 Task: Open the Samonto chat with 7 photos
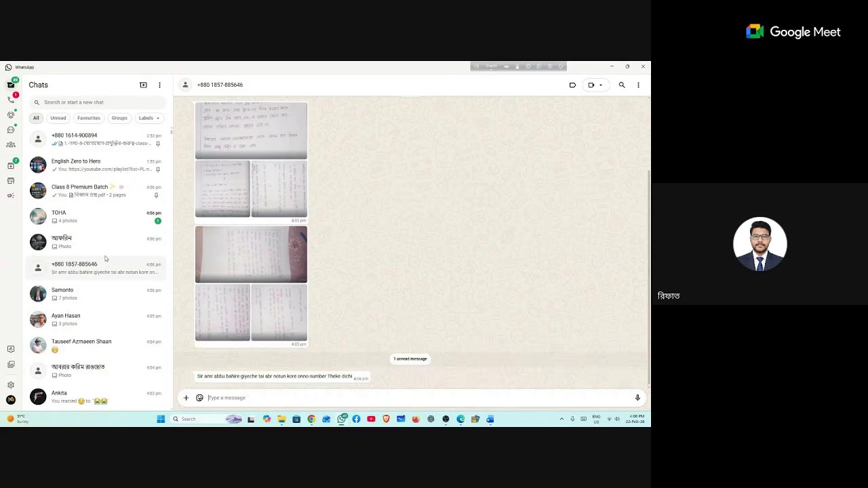click(x=97, y=293)
